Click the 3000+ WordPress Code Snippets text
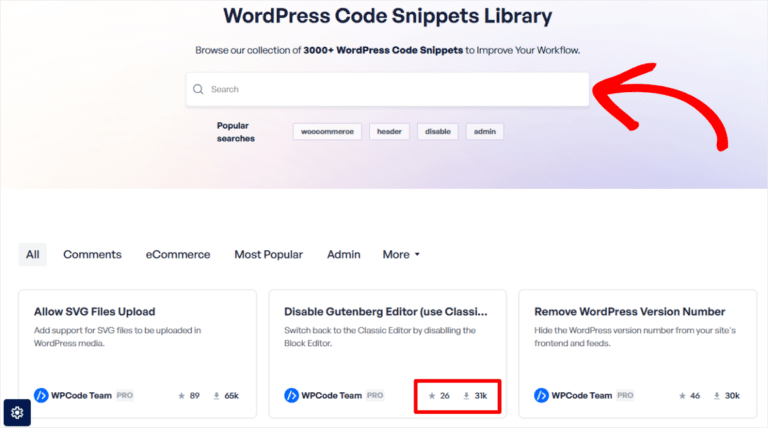The image size is (768, 428). pyautogui.click(x=383, y=50)
